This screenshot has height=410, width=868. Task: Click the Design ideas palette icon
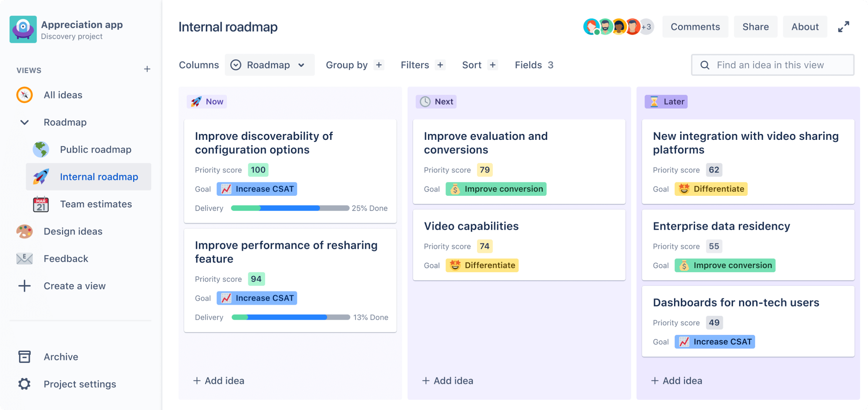(24, 231)
